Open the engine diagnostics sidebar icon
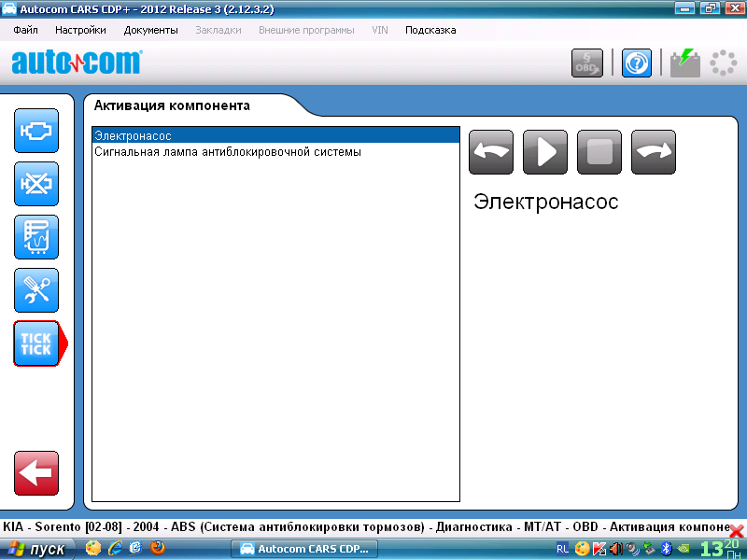 point(36,131)
